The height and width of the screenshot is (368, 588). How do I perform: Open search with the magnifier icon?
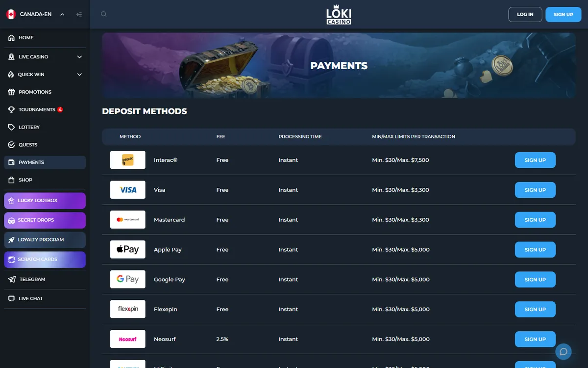tap(104, 14)
